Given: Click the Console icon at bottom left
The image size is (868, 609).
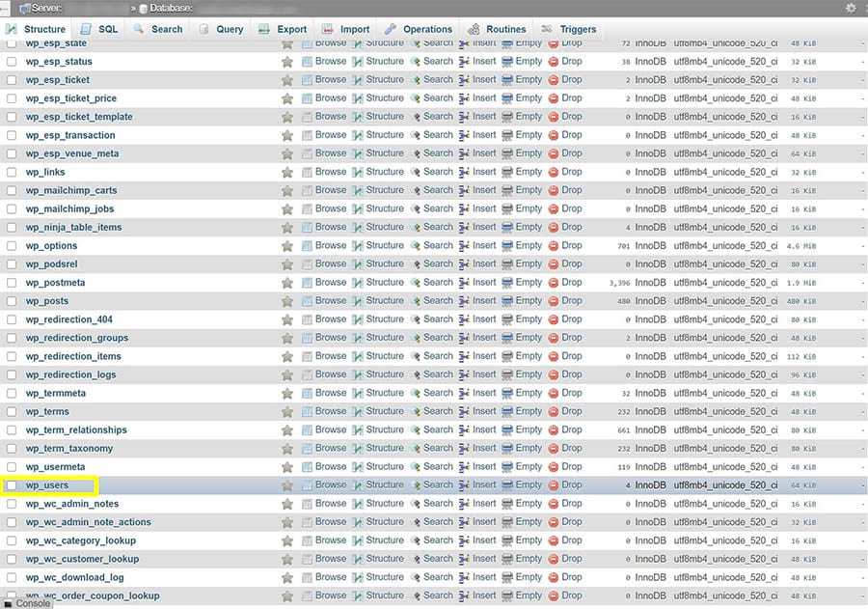Looking at the screenshot, I should 8,603.
